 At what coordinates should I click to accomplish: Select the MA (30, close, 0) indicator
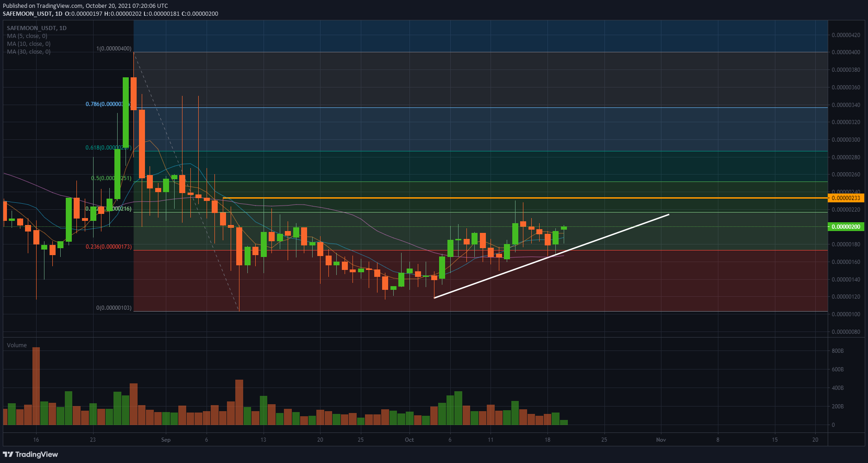pos(28,52)
